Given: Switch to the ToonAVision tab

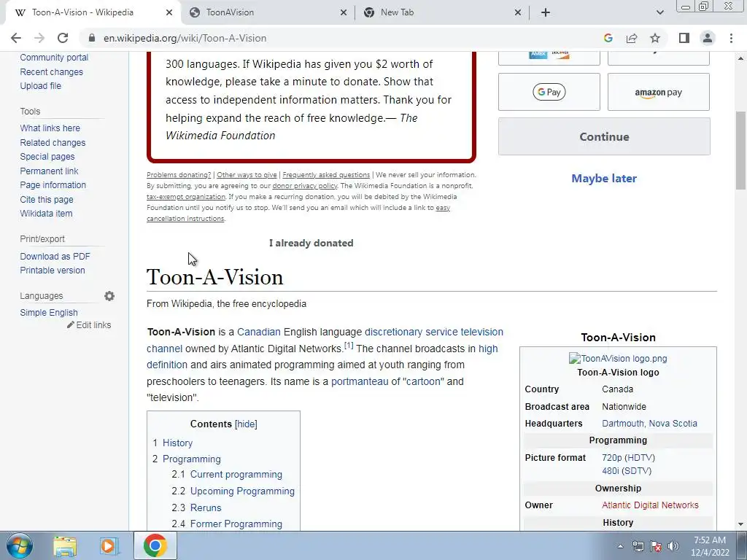Looking at the screenshot, I should click(x=267, y=12).
